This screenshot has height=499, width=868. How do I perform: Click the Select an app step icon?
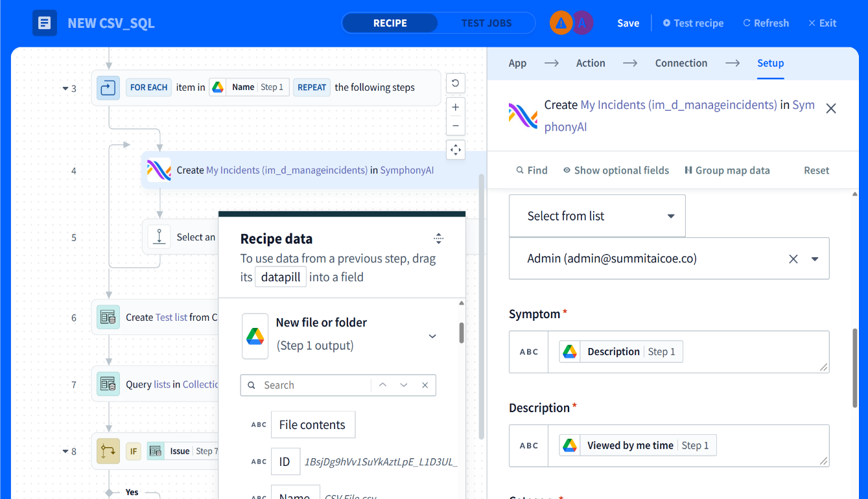[159, 237]
